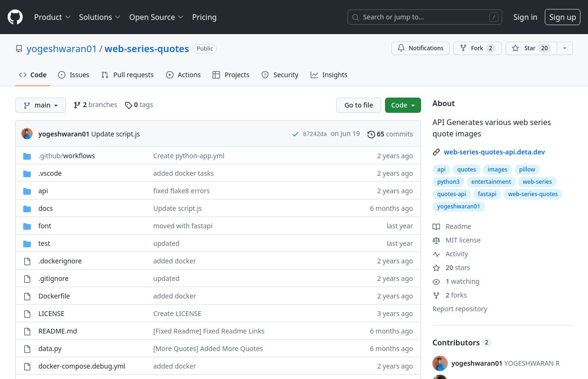The width and height of the screenshot is (588, 379).
Task: Click the star icon in the Star button
Action: click(x=515, y=48)
